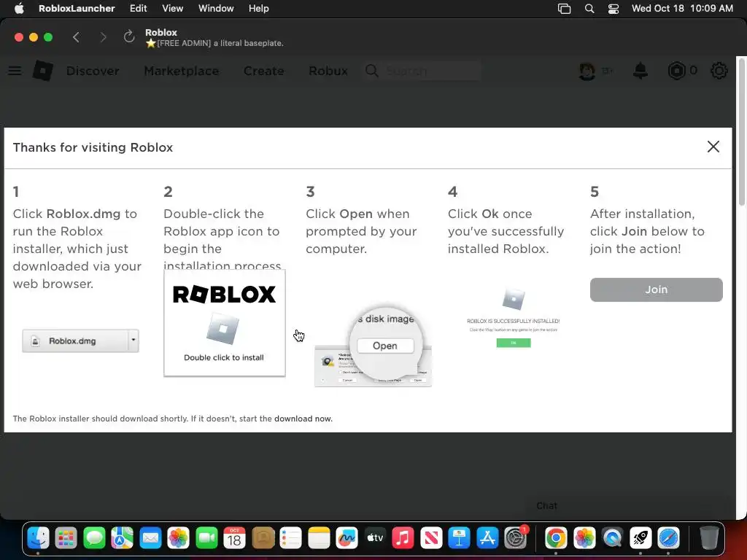Open the Window menu

(x=216, y=8)
